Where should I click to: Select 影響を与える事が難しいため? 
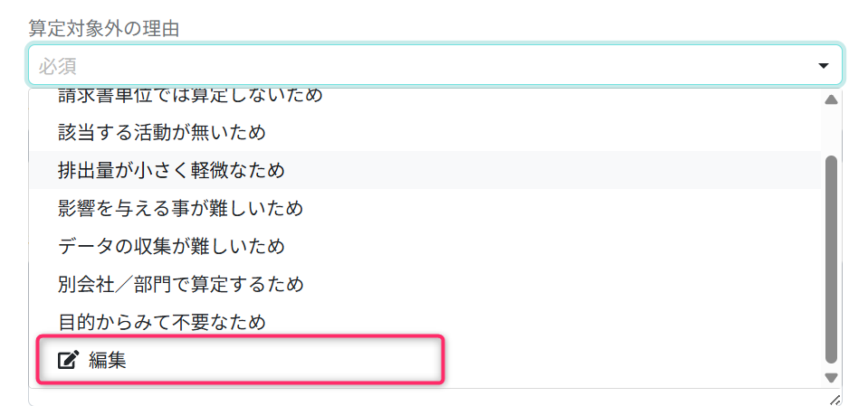(179, 208)
